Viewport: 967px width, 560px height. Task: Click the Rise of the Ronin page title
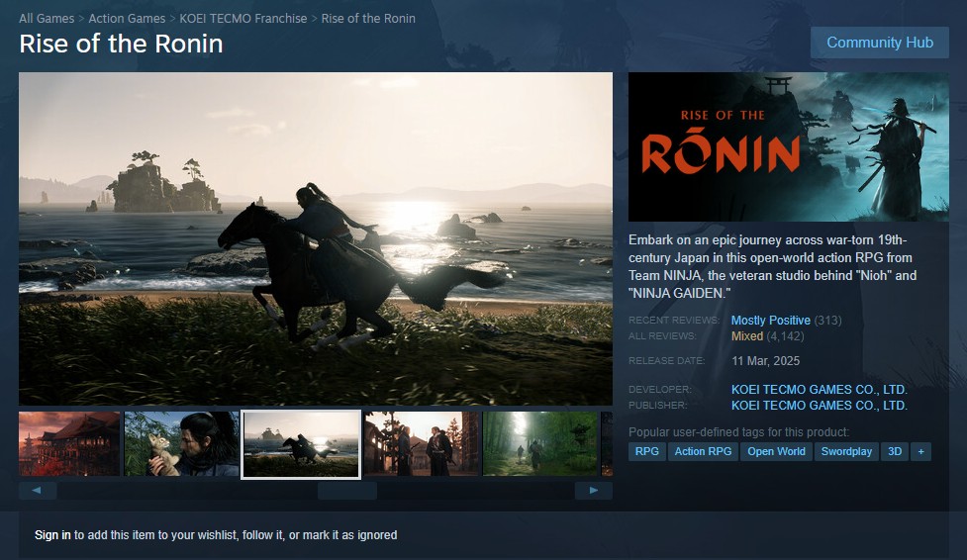point(121,44)
